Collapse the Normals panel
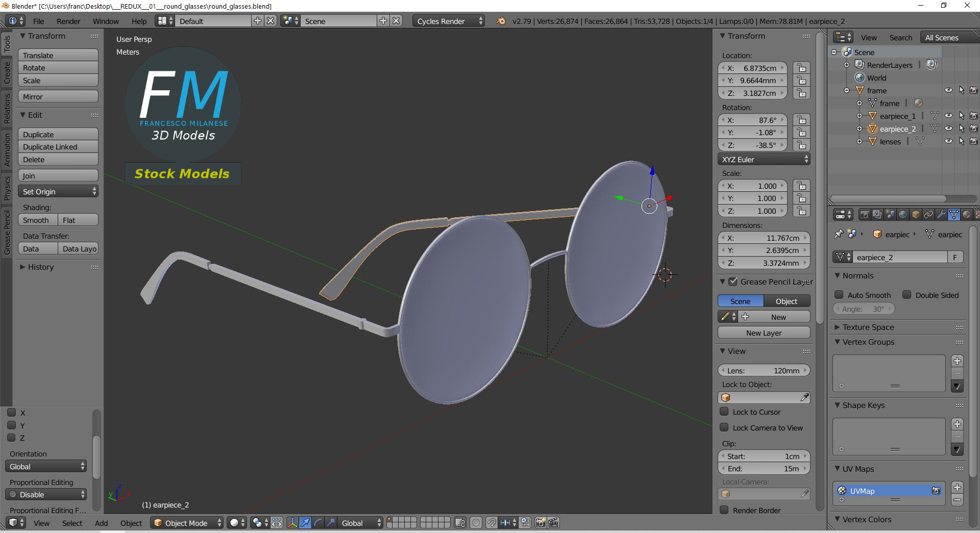The width and height of the screenshot is (980, 533). [837, 275]
